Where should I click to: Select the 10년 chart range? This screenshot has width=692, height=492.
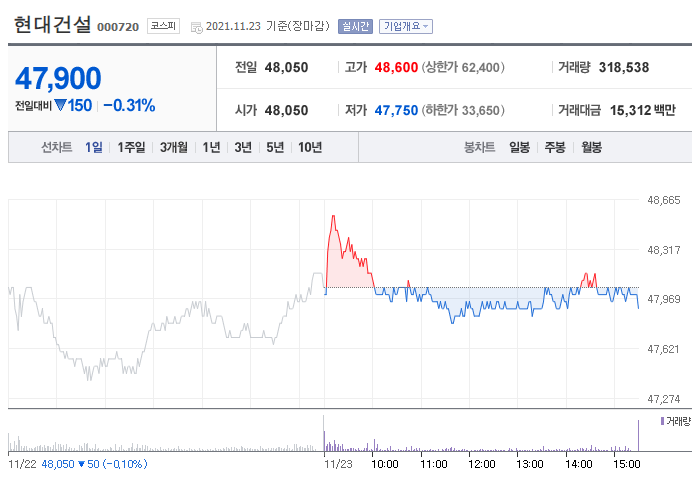[x=310, y=147]
